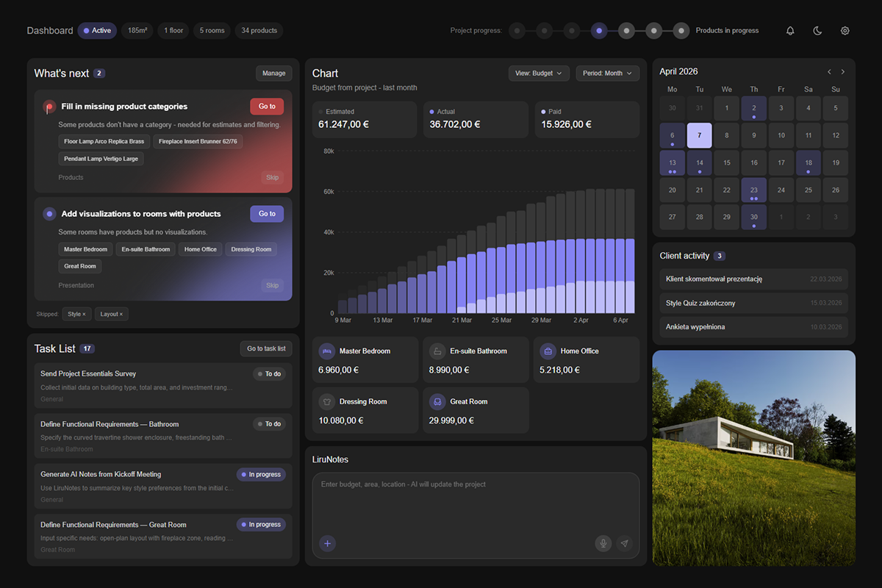Open Go to task list
The width and height of the screenshot is (882, 588).
click(x=265, y=348)
